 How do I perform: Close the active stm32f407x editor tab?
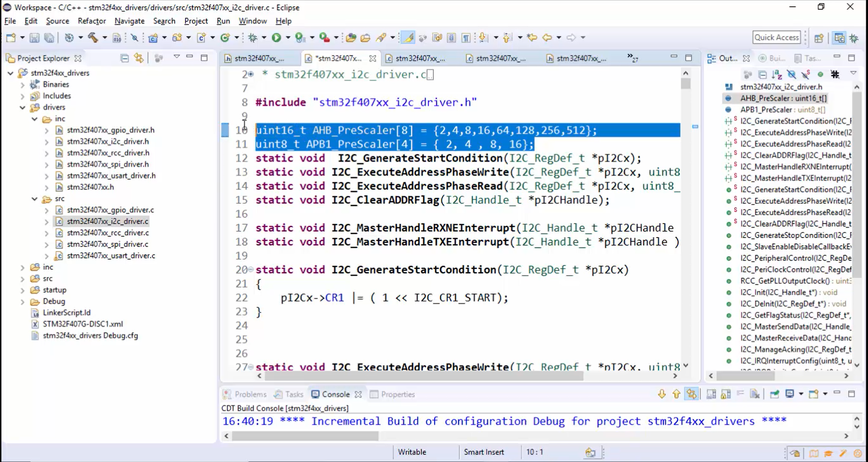[x=372, y=58]
